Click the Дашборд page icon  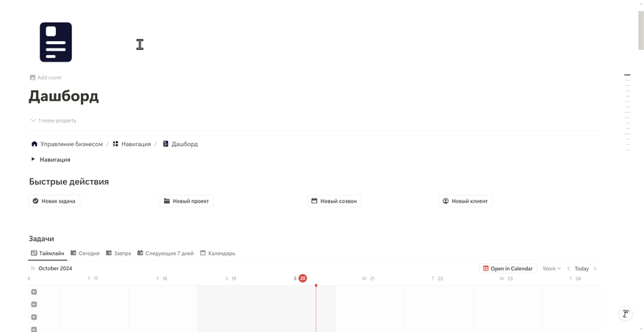[56, 43]
